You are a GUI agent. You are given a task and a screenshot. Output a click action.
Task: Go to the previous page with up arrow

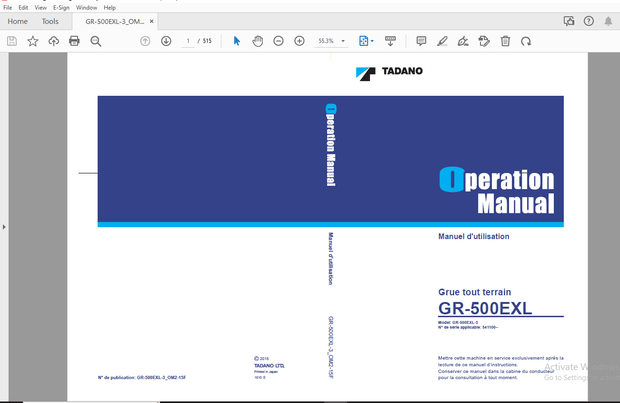pyautogui.click(x=145, y=41)
